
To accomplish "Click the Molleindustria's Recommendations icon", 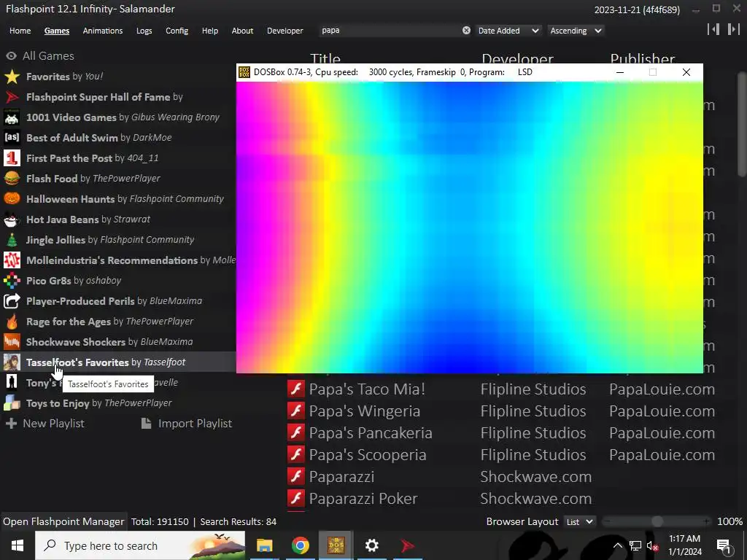I will coord(12,260).
